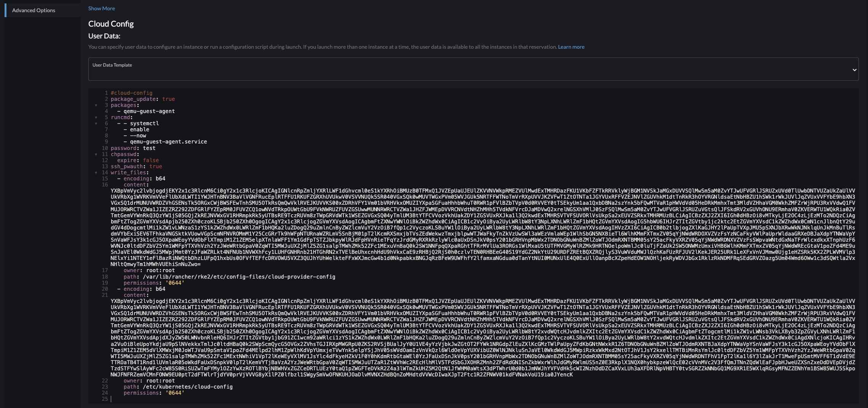Click line number 16 in the gutter
The width and height of the screenshot is (868, 408).
105,185
